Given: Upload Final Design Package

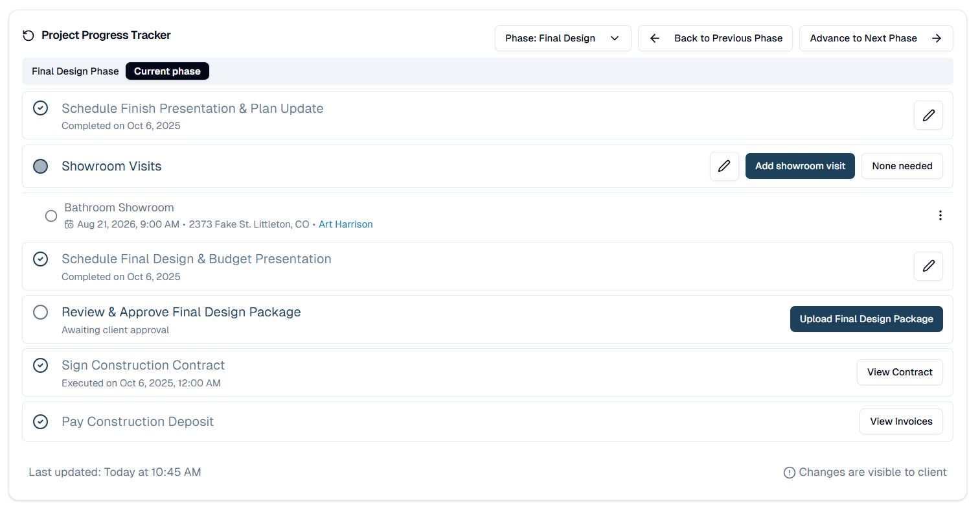Looking at the screenshot, I should coord(866,319).
